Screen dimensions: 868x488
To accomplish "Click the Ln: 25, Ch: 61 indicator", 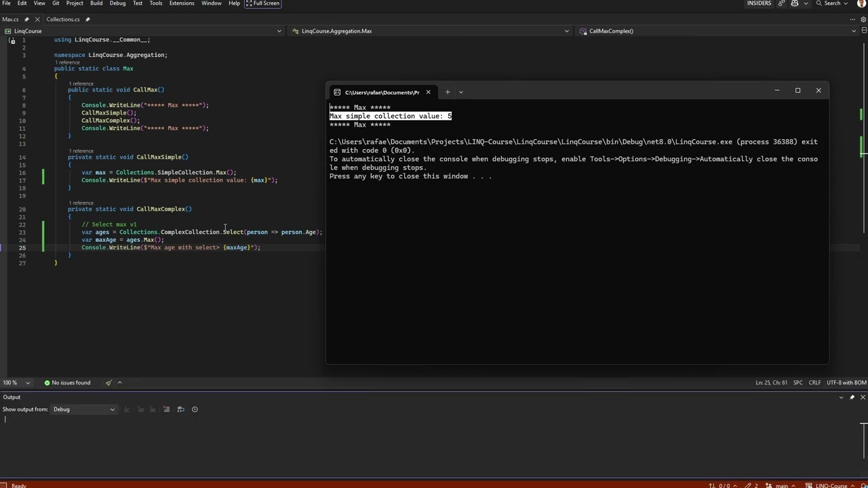I will tap(772, 383).
